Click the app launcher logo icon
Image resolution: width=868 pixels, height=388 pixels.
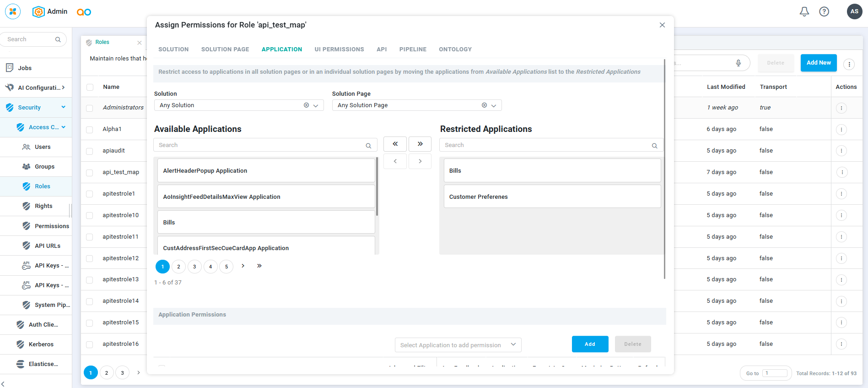[x=13, y=11]
